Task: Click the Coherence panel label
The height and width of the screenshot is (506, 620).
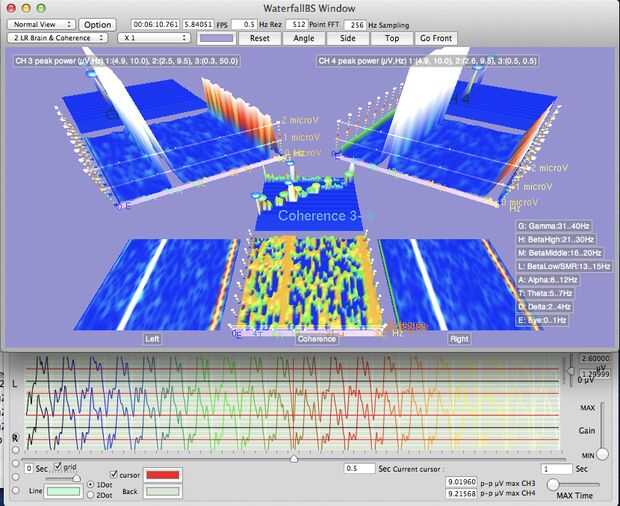Action: tap(317, 339)
